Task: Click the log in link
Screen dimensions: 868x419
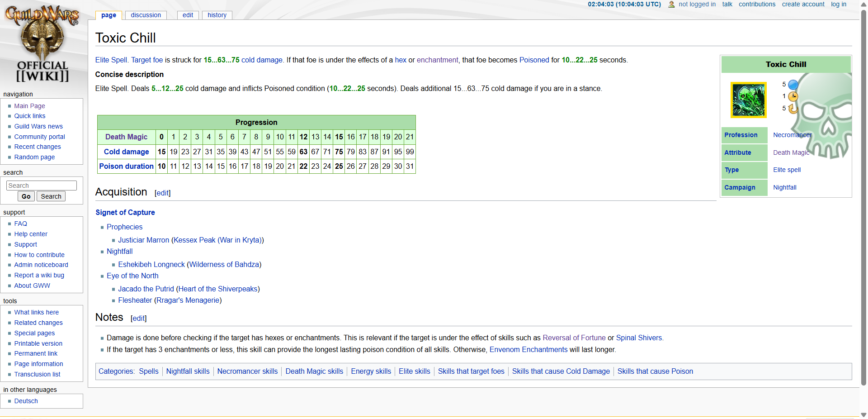Action: coord(838,4)
